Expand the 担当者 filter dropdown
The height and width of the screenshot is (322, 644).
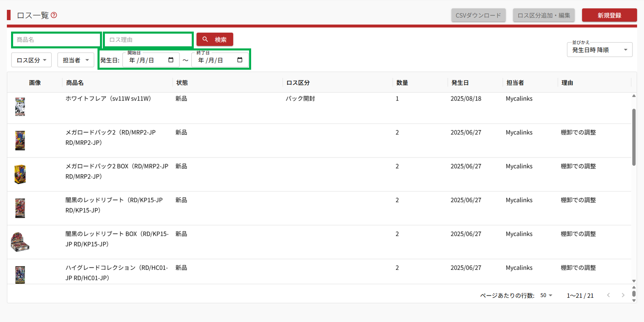point(76,60)
